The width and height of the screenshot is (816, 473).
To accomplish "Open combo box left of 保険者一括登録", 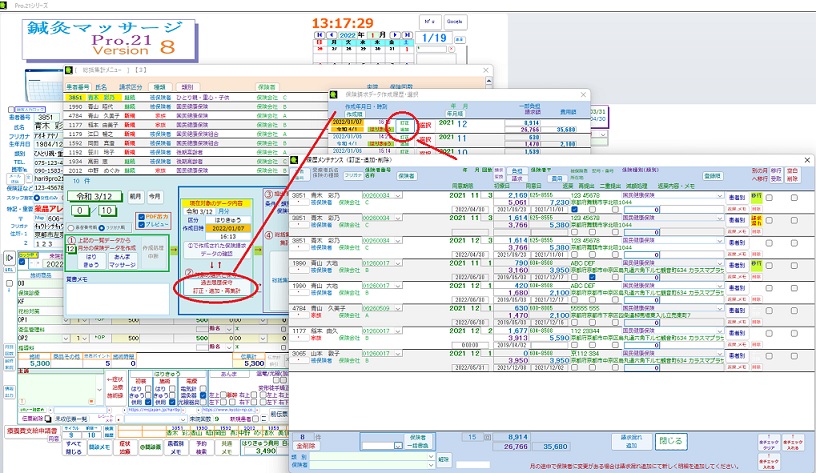I will click(x=398, y=446).
